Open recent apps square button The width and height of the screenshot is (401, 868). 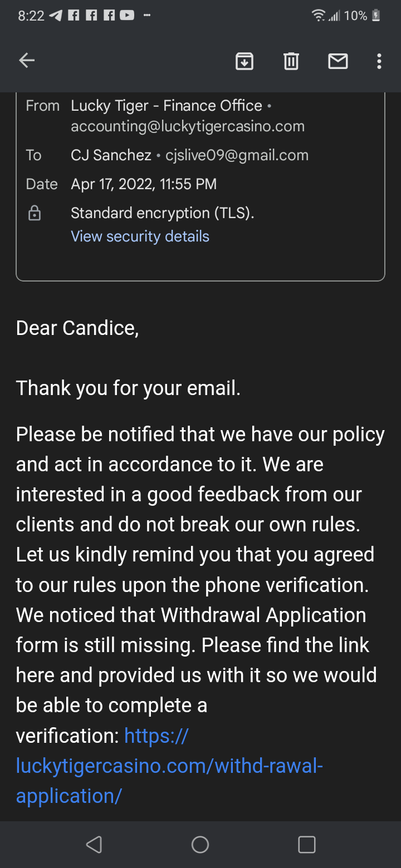tap(307, 845)
